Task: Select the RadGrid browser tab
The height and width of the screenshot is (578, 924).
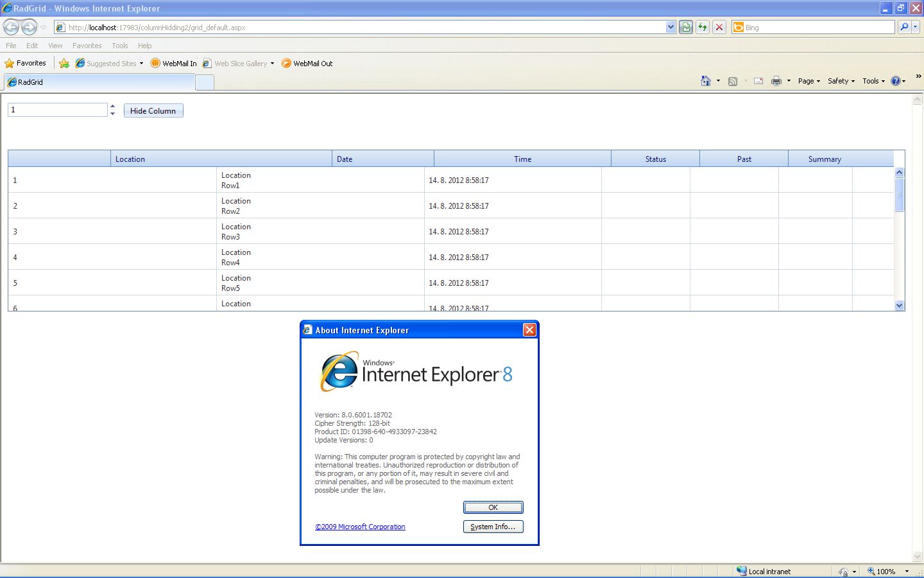Action: pos(99,82)
